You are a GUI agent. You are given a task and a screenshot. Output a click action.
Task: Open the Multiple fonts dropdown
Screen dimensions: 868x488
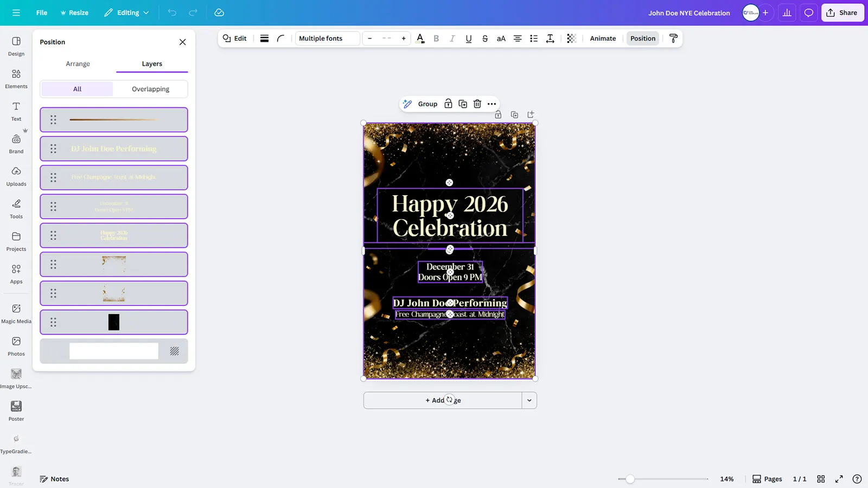327,38
